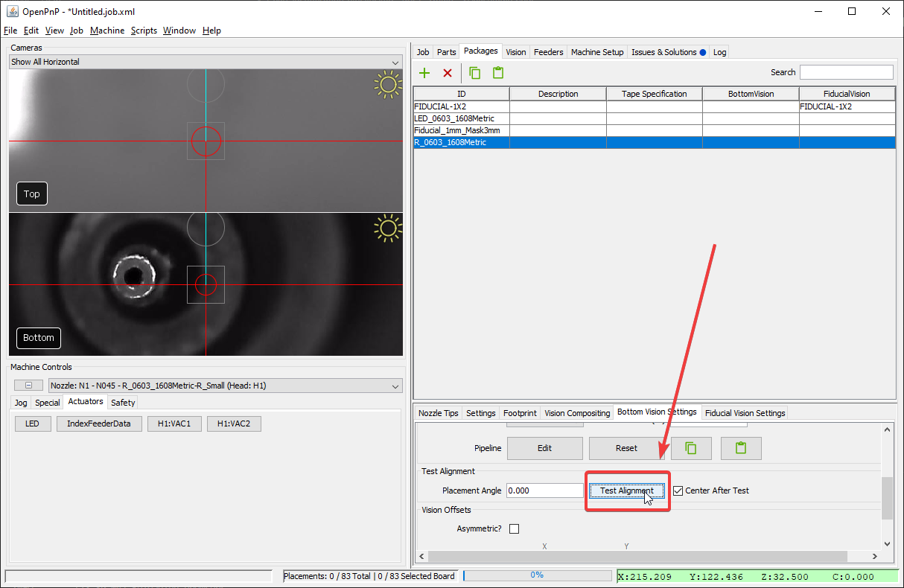904x588 pixels.
Task: Switch to the Feeders tab
Action: 549,52
